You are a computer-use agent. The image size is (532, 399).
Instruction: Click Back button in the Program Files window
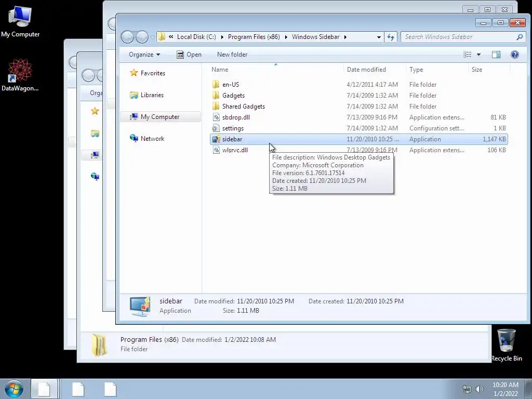88,75
